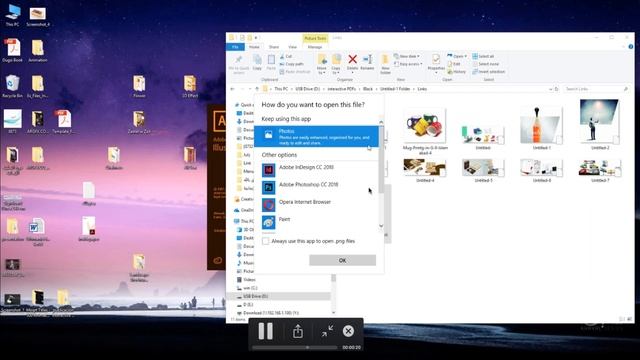Image resolution: width=640 pixels, height=360 pixels.
Task: Open Recycle Bin desktop icon
Action: coord(12,86)
